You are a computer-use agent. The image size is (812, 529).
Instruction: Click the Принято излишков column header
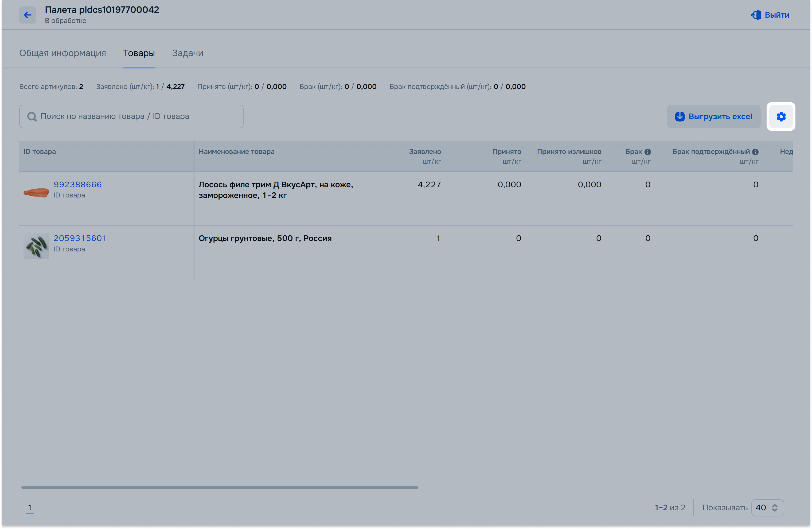pos(569,152)
